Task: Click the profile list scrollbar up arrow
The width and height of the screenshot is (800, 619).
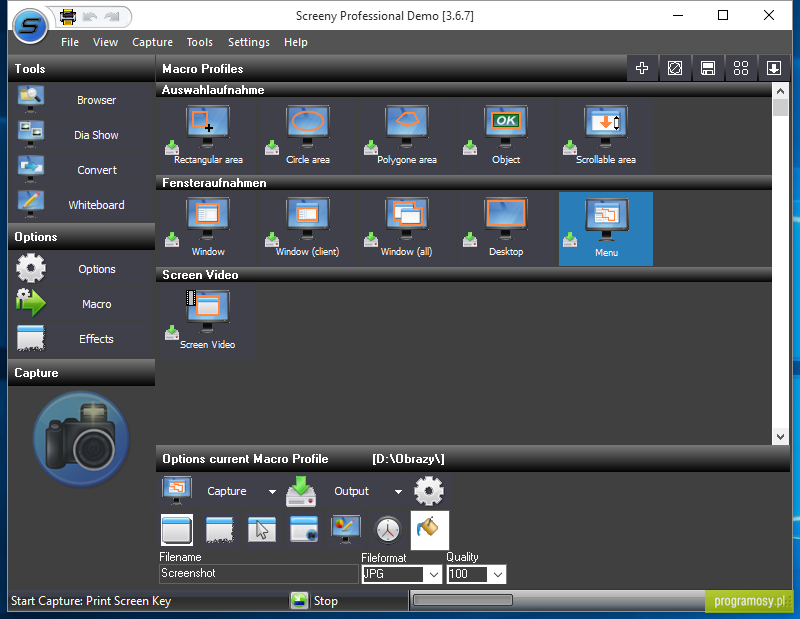Action: pos(780,92)
